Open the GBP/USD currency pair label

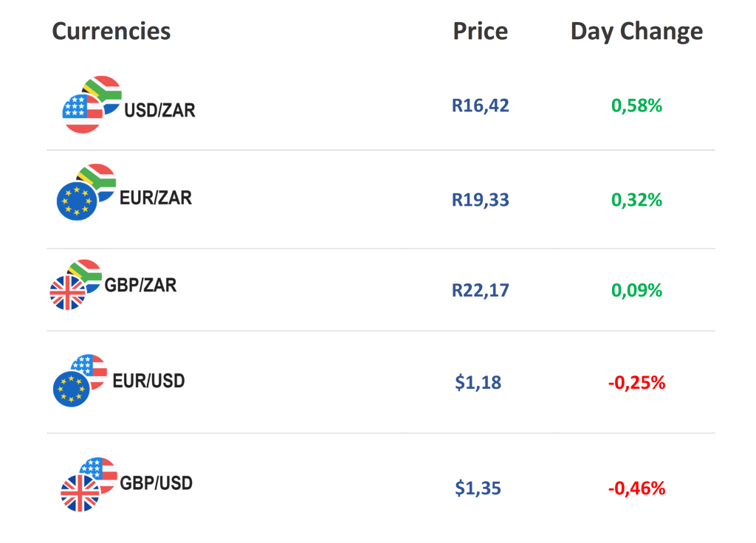click(157, 483)
